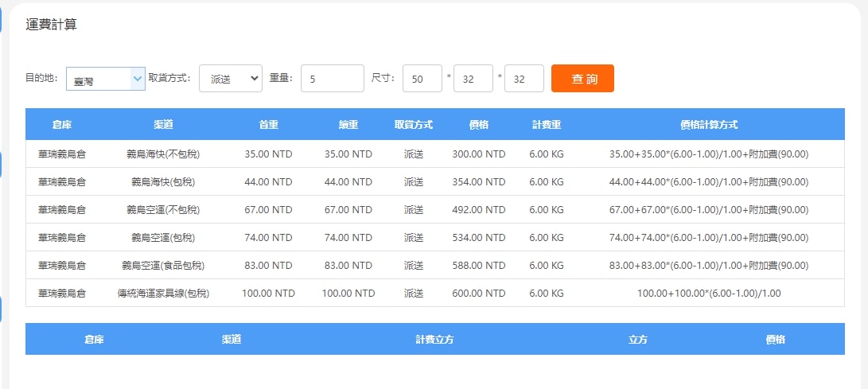Image resolution: width=868 pixels, height=389 pixels.
Task: Click the 計費立方 header in lower table
Action: (434, 340)
